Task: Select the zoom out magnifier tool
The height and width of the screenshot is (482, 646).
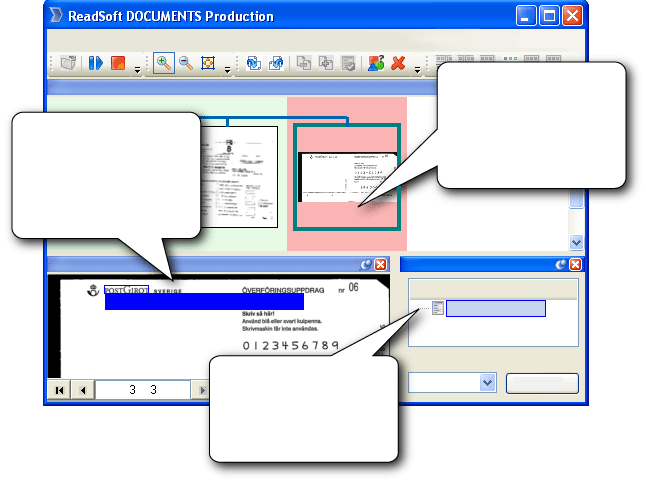Action: click(185, 63)
